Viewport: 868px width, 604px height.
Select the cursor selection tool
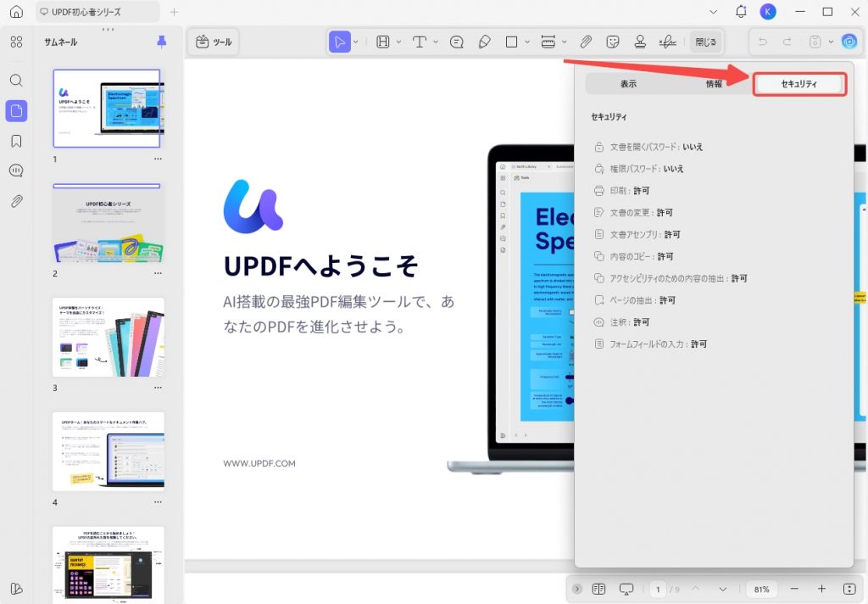339,42
